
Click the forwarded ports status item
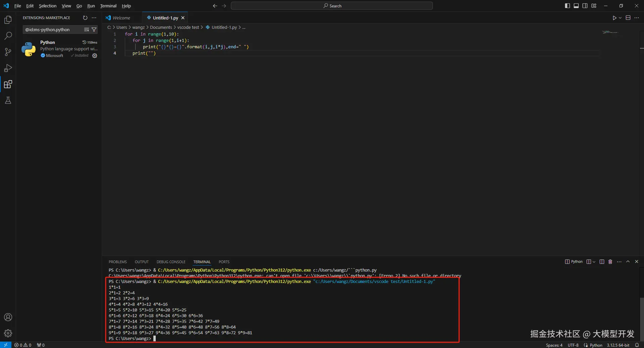point(41,345)
